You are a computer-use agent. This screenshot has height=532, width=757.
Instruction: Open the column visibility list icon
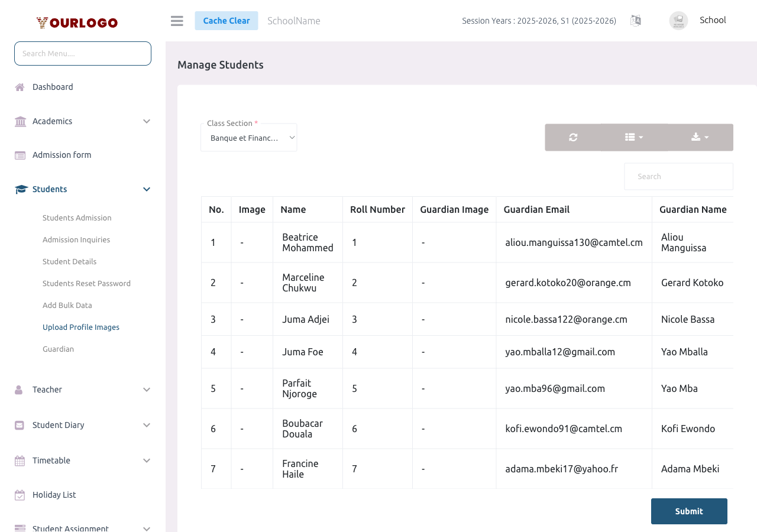633,137
